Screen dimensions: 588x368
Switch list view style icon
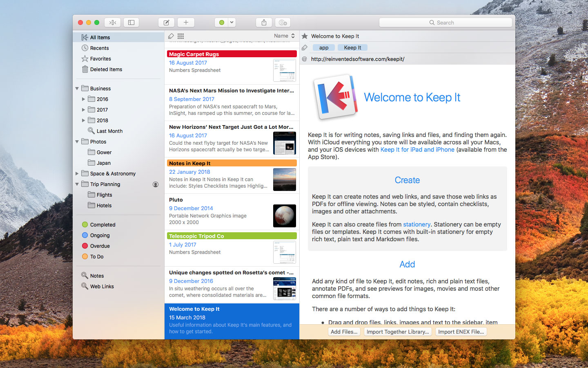[181, 36]
